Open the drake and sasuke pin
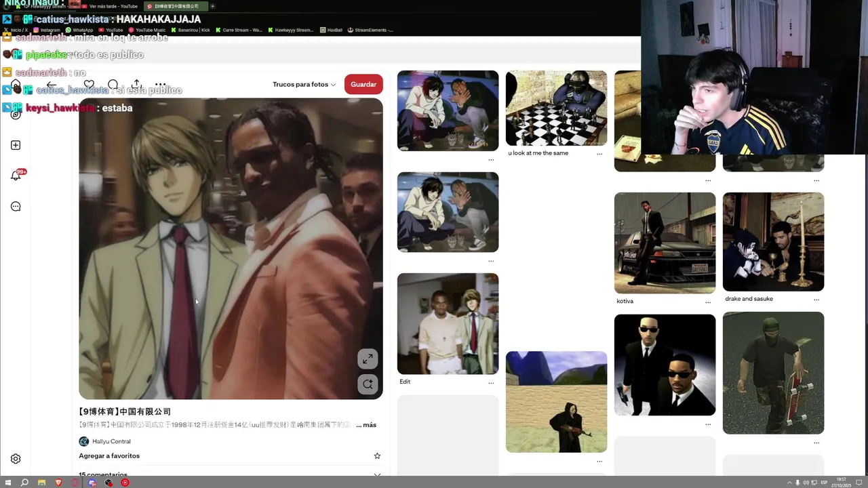868x488 pixels. click(x=773, y=242)
